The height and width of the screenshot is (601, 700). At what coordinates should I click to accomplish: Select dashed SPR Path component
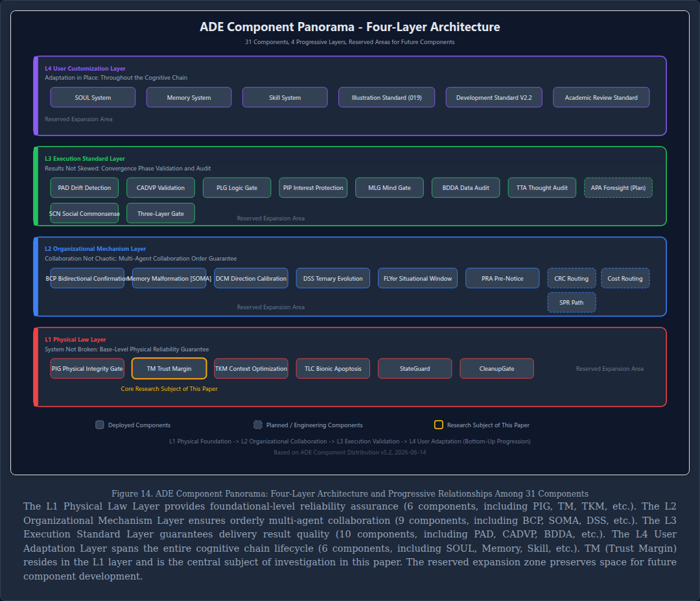coord(572,302)
